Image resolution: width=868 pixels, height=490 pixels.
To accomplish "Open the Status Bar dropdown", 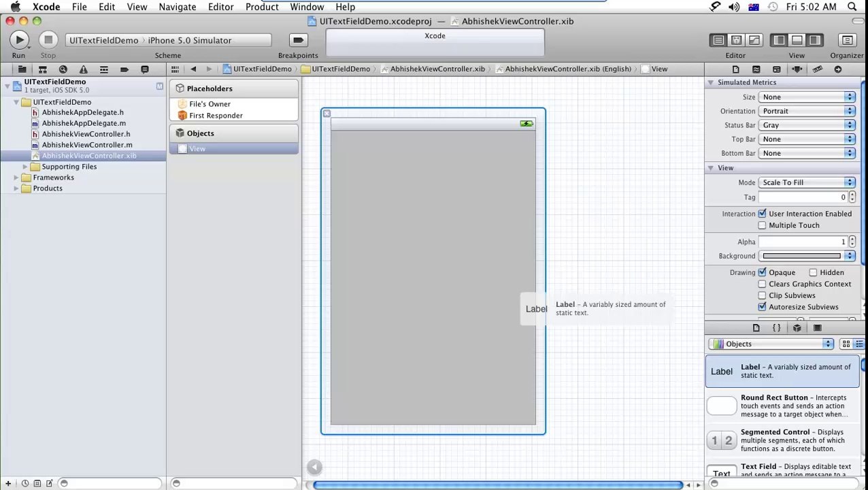I will coord(807,125).
